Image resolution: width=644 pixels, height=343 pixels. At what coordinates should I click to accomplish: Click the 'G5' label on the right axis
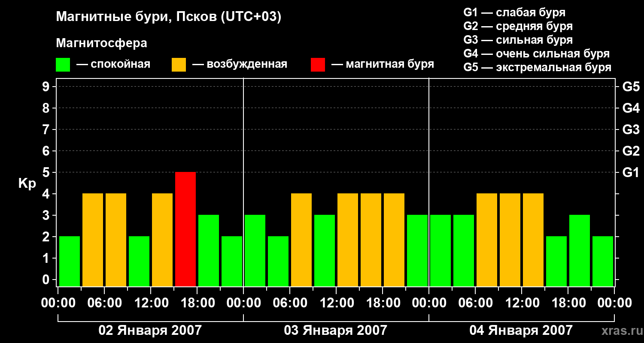[631, 87]
